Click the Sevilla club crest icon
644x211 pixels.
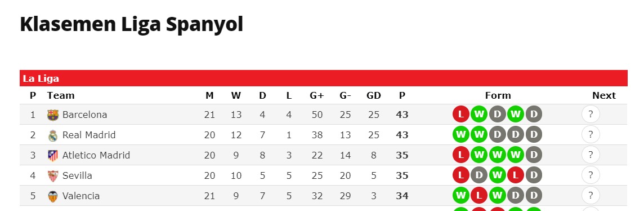pos(53,175)
